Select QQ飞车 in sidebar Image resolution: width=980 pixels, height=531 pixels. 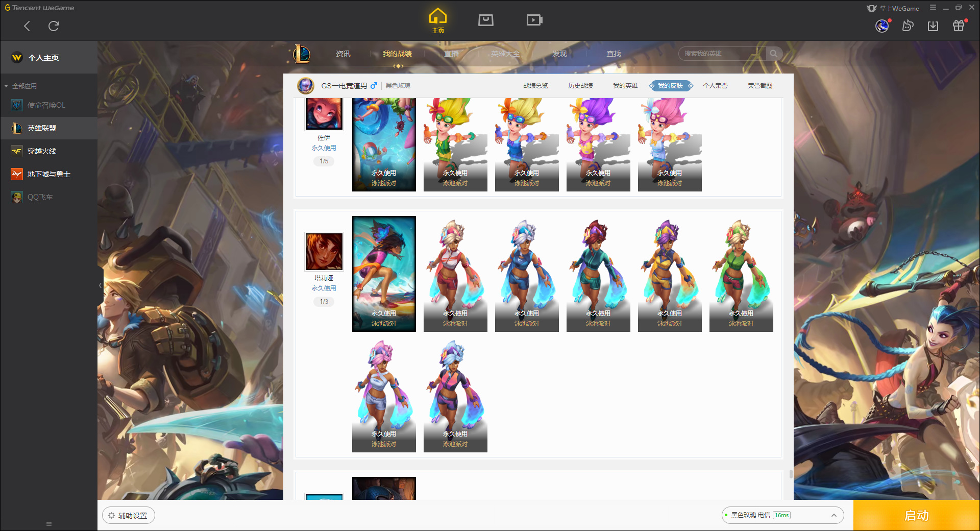click(x=49, y=197)
